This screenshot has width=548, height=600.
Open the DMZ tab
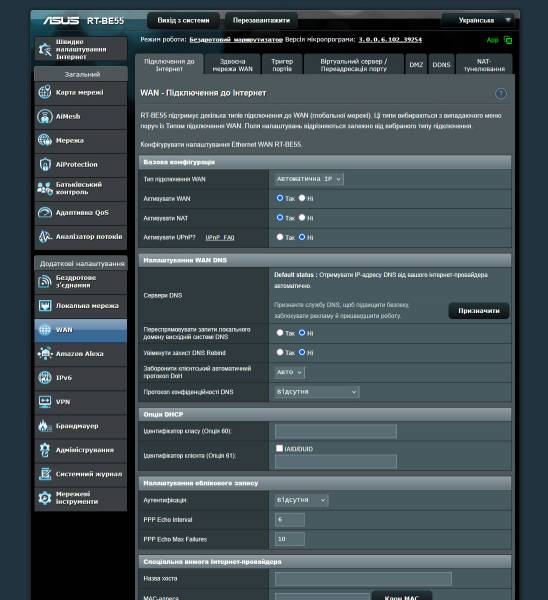pyautogui.click(x=416, y=65)
